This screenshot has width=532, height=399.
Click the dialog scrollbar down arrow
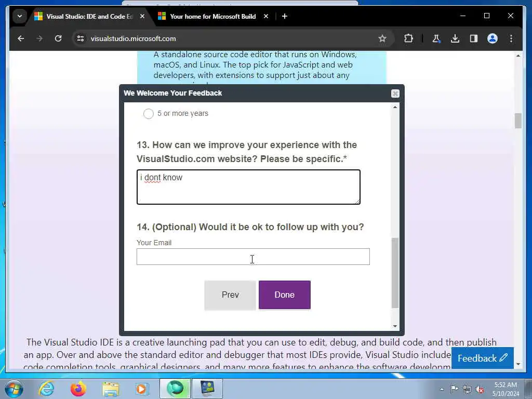tap(395, 326)
